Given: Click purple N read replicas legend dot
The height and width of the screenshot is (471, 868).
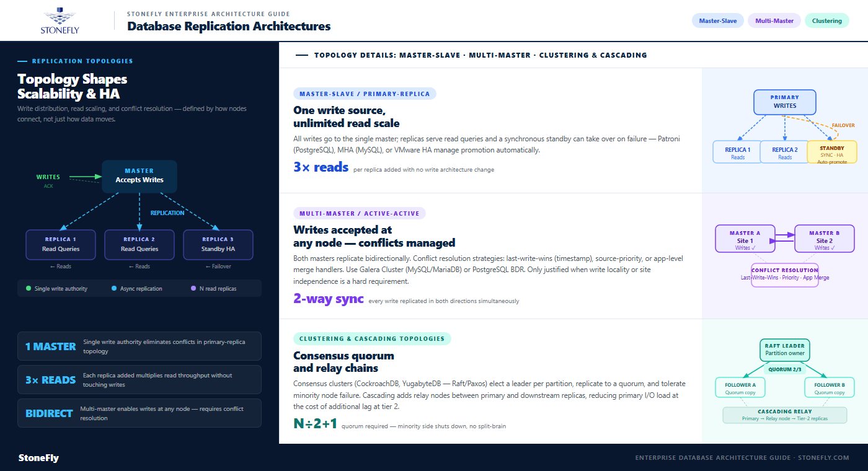Looking at the screenshot, I should 193,288.
